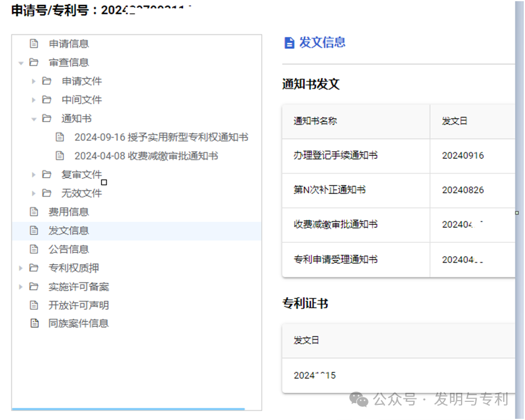Screen dimensions: 525x420
Task: Expand the 复审文件 folder
Action: pyautogui.click(x=33, y=174)
